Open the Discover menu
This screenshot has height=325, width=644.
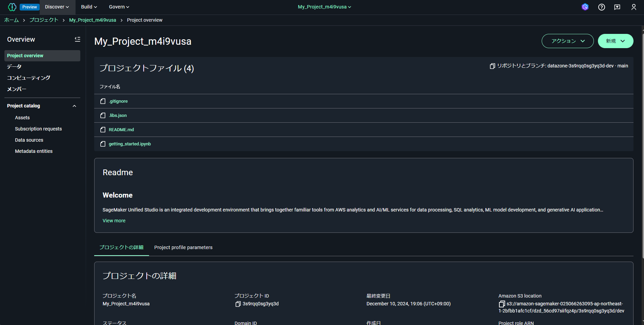click(x=57, y=7)
